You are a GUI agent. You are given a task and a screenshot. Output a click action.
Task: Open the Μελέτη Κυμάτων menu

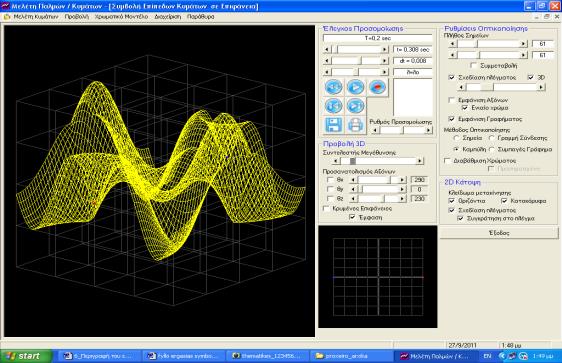[x=35, y=17]
